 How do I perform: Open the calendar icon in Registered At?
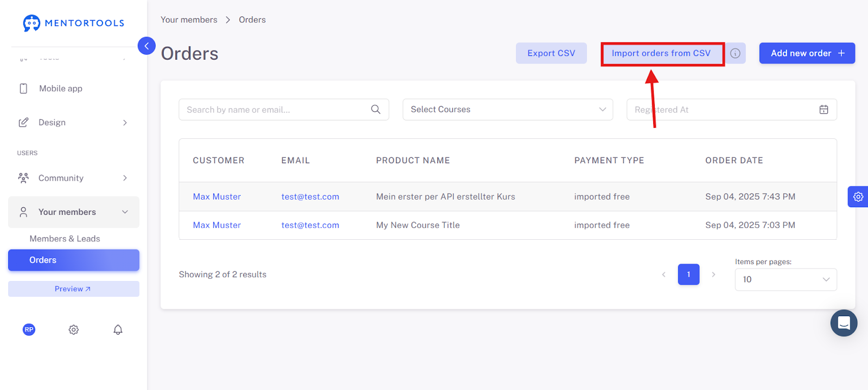824,110
